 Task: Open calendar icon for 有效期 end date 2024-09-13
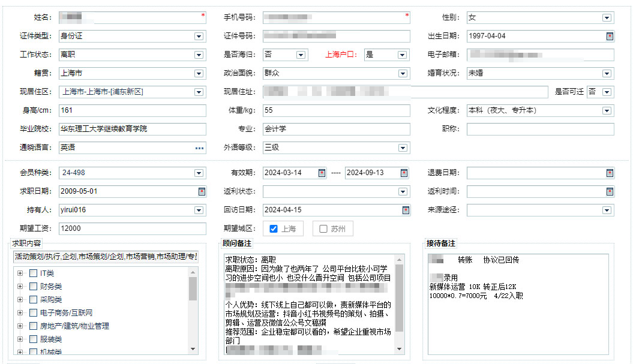click(x=404, y=173)
